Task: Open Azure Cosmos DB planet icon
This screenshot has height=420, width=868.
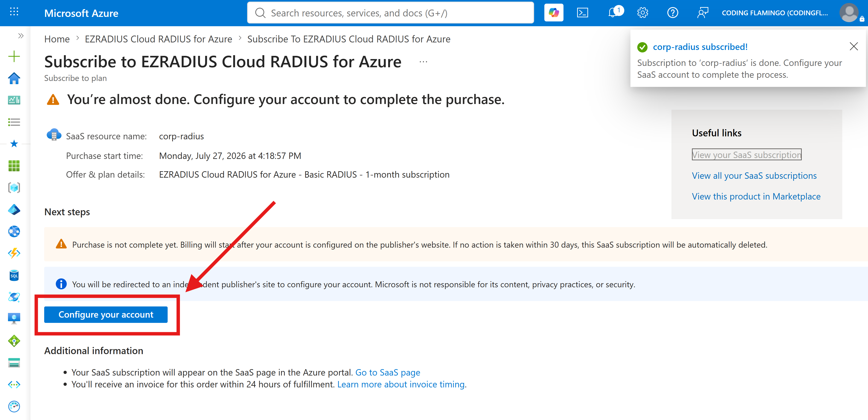Action: (x=14, y=297)
